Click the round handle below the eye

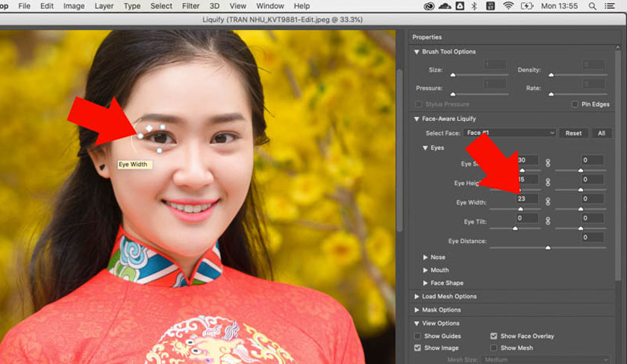(160, 150)
